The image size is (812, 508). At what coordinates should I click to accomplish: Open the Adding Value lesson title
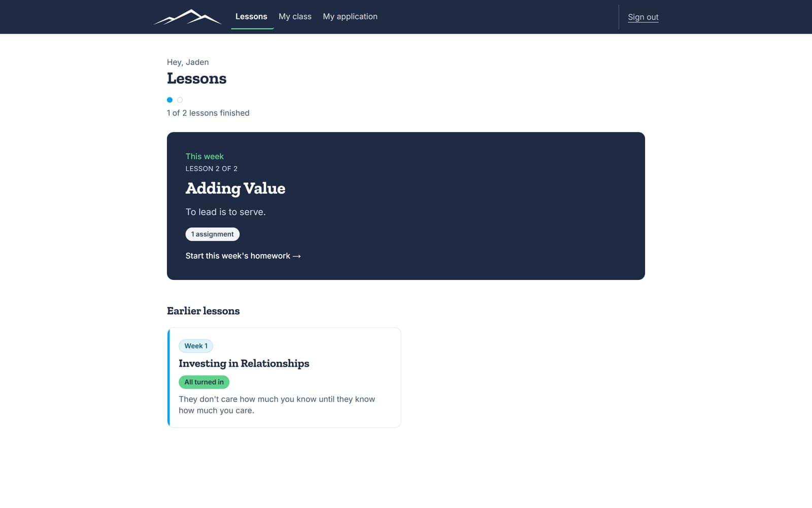point(235,188)
